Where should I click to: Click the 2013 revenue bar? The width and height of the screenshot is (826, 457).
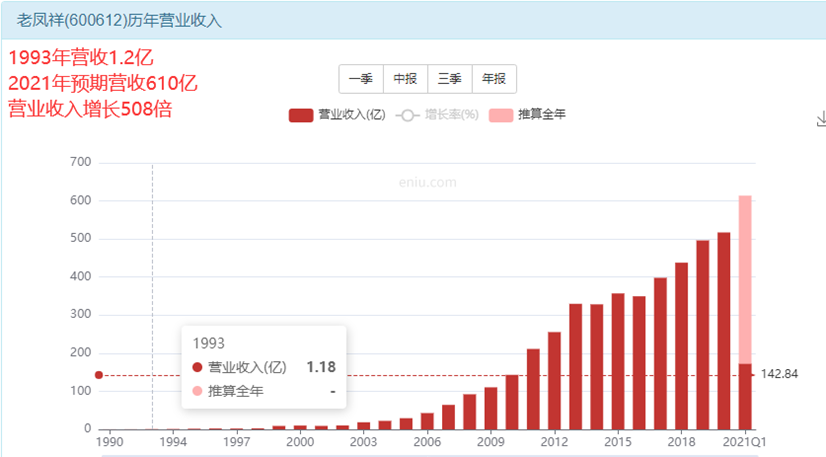[575, 366]
